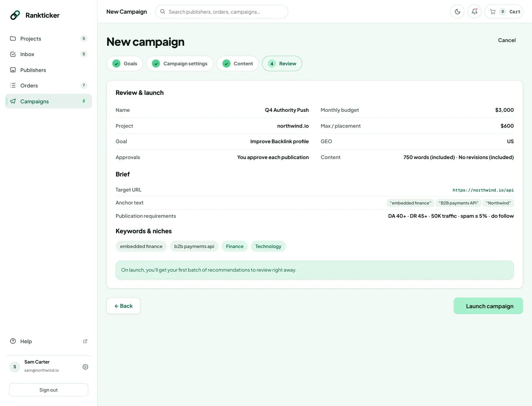Open the Cart button
This screenshot has height=406, width=532.
point(504,11)
